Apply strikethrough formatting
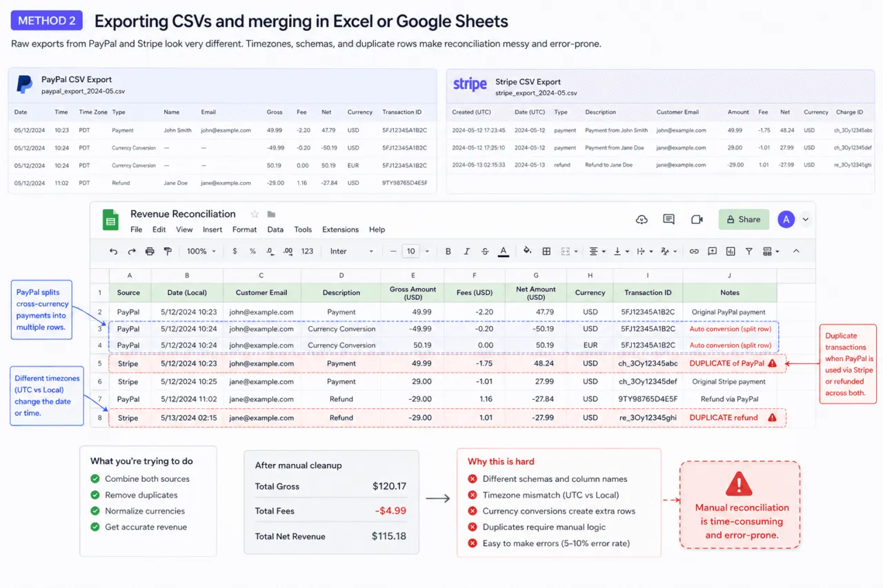Screen dimensions: 883x588 click(x=485, y=252)
